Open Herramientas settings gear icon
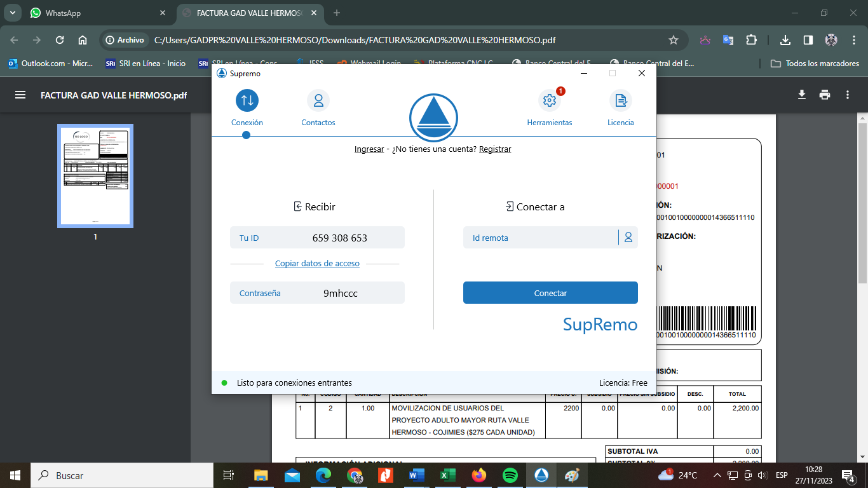 click(549, 101)
